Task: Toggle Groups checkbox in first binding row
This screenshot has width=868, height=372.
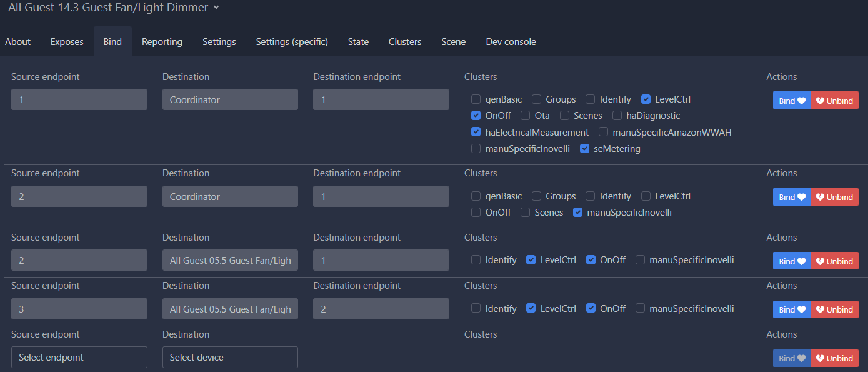Action: [x=536, y=99]
